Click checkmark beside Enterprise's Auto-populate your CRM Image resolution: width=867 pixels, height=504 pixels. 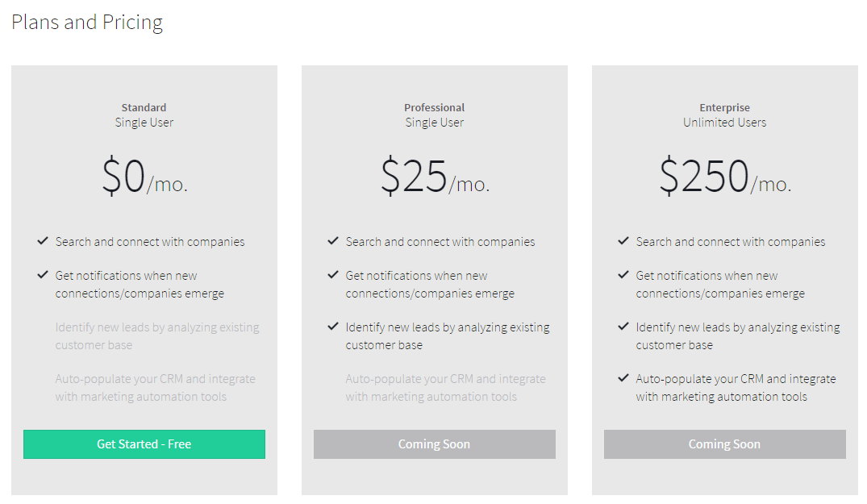(x=623, y=378)
